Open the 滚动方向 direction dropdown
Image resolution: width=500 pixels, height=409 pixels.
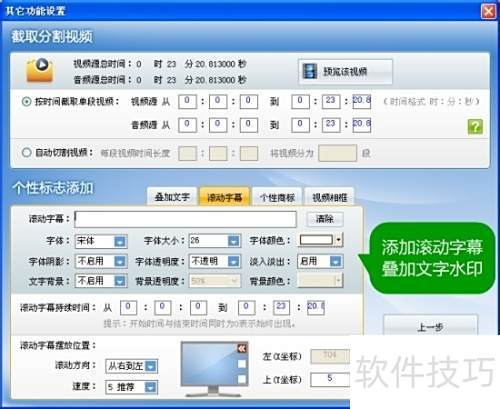pos(151,366)
